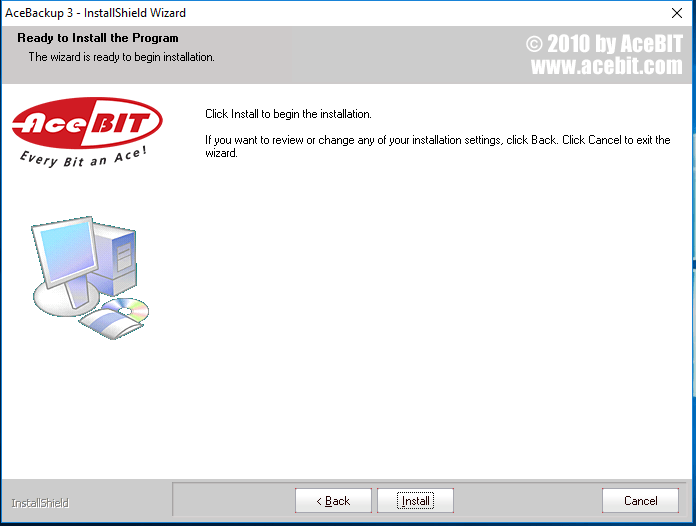696x526 pixels.
Task: Click the AceBIT red logo
Action: 87,123
